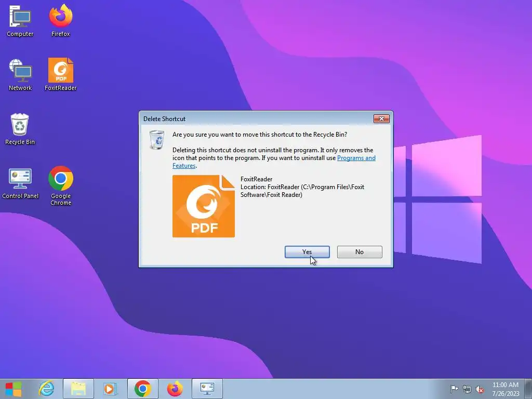The height and width of the screenshot is (399, 532).
Task: Open the Windows Start menu
Action: [14, 389]
